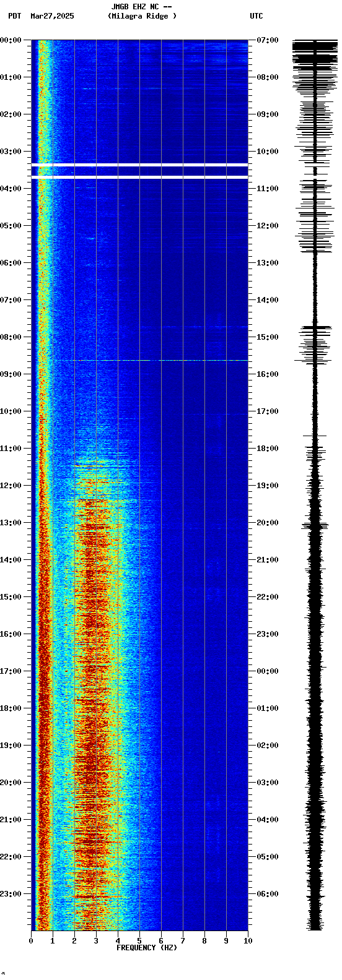
Task: Click PDT time label 07:00 on left axis
Action: click(x=11, y=300)
